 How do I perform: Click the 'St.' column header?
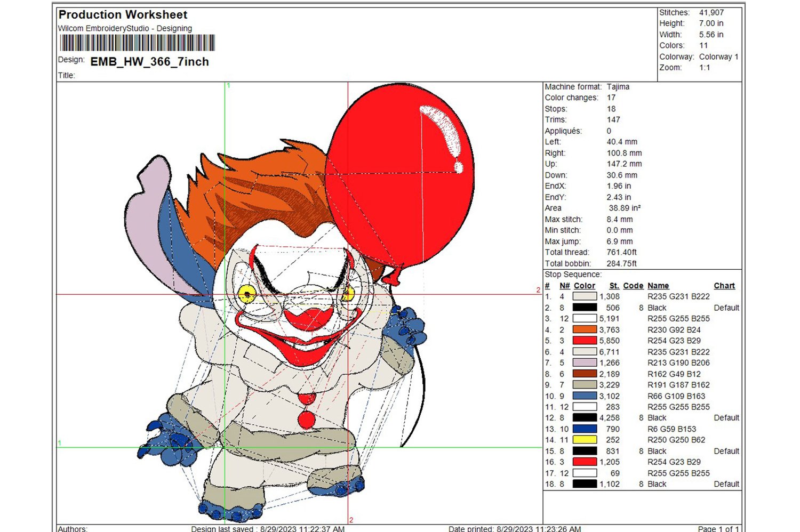pos(614,286)
